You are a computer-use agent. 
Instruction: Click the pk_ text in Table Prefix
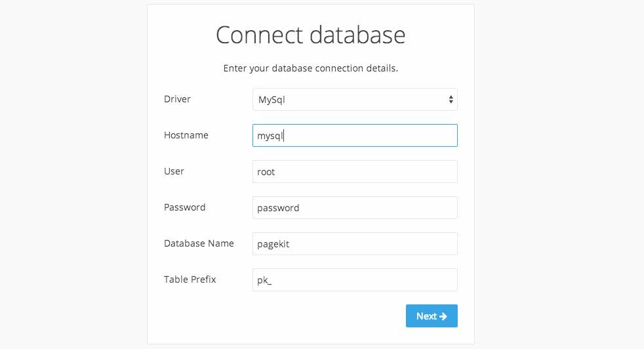coord(264,280)
